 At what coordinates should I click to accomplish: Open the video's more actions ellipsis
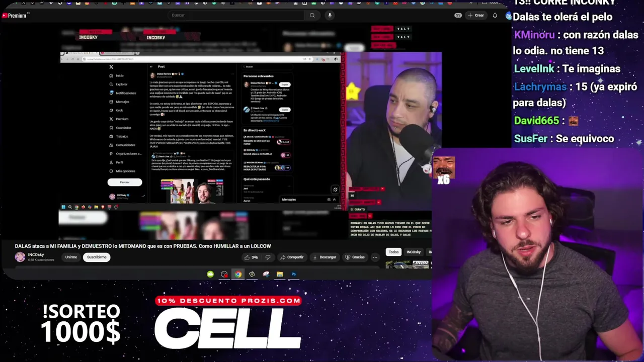pos(375,257)
